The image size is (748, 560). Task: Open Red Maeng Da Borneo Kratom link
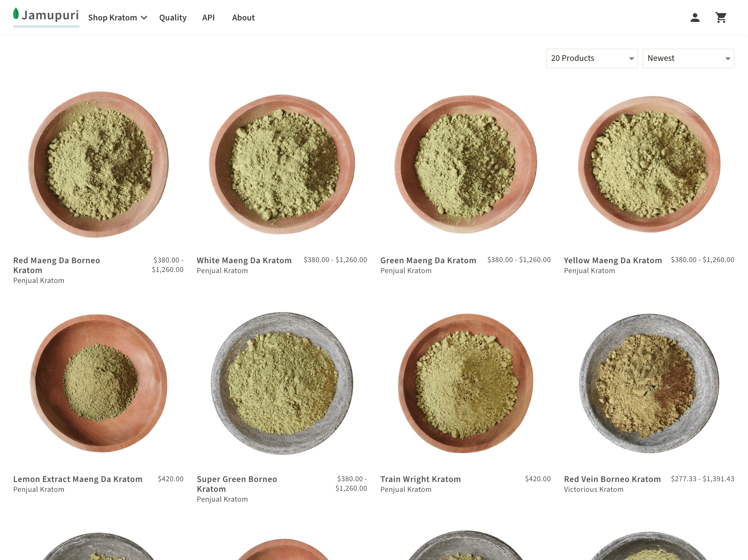coord(57,265)
